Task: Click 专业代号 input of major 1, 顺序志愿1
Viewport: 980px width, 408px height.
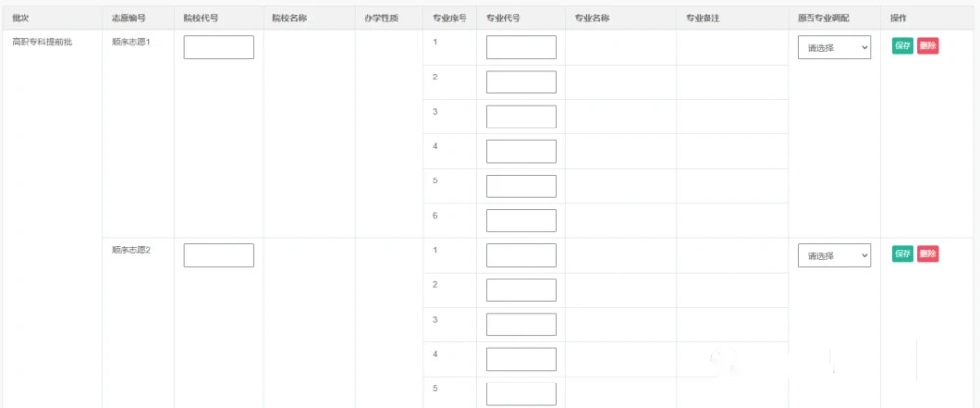Action: 520,47
